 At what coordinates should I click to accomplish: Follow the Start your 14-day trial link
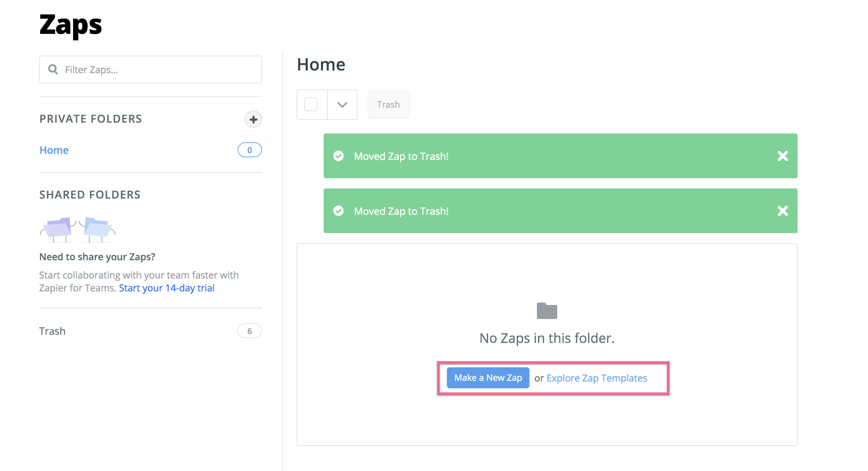click(167, 288)
